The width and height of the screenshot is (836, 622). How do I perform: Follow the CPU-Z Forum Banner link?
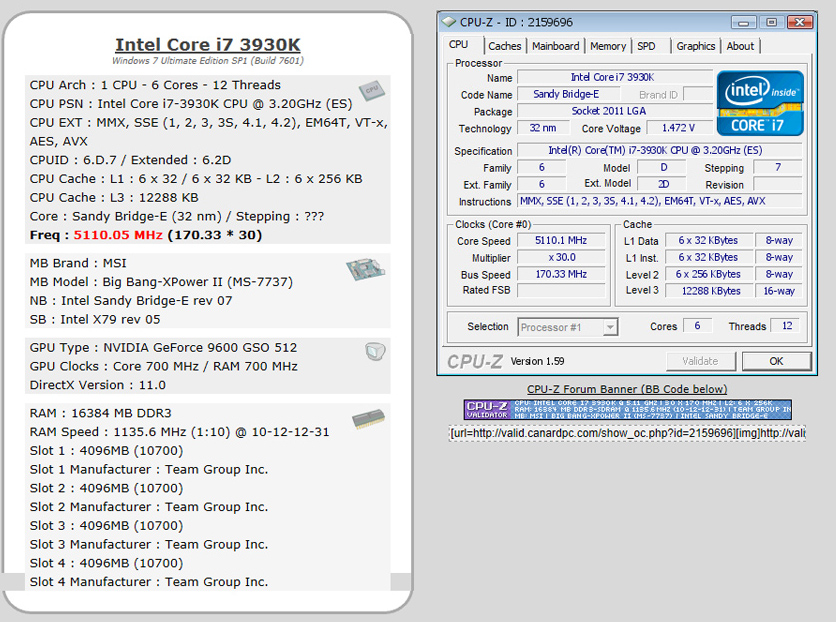point(627,389)
